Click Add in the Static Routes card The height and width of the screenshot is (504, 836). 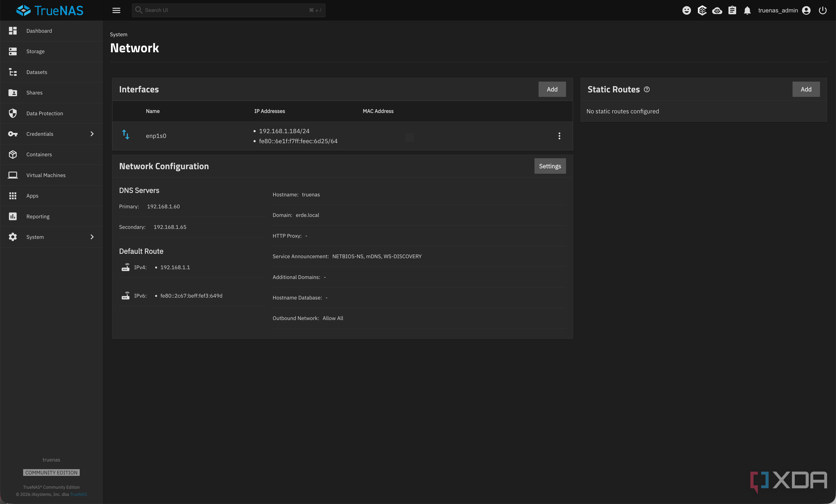806,89
